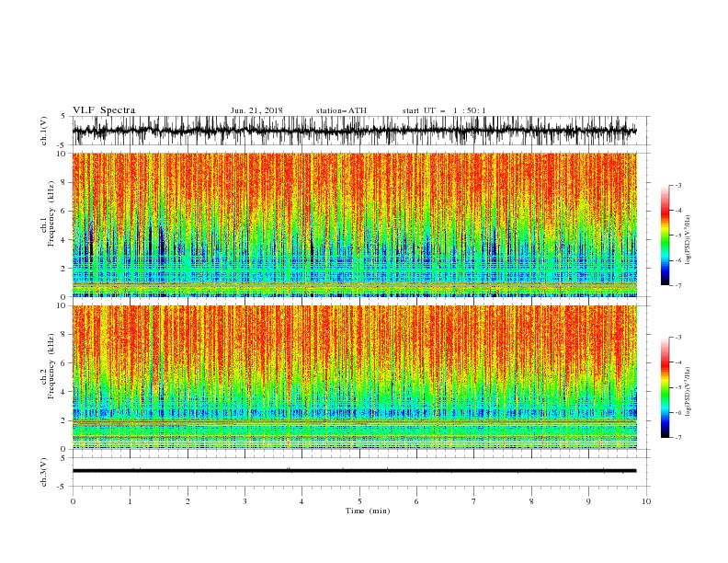Click the "Time (min)" axis title
The image size is (728, 563).
click(x=368, y=511)
